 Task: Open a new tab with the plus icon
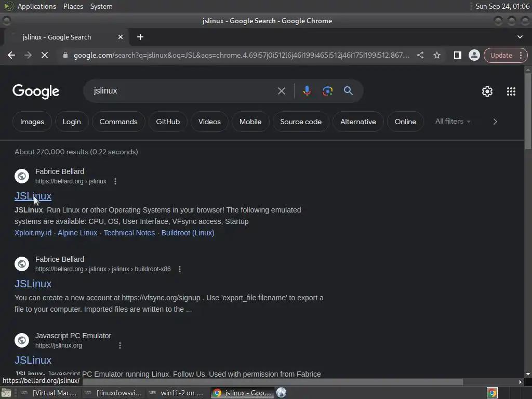coord(140,37)
